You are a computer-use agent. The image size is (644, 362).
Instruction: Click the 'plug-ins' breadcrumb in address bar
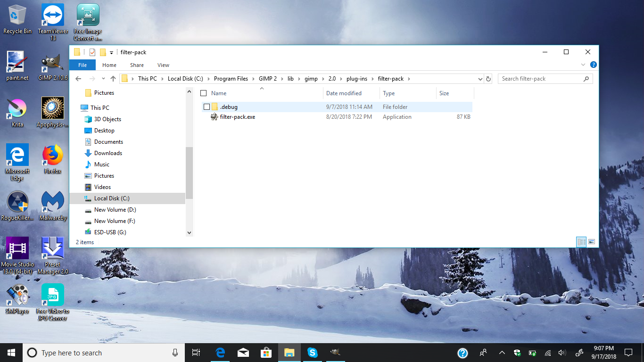pos(356,79)
